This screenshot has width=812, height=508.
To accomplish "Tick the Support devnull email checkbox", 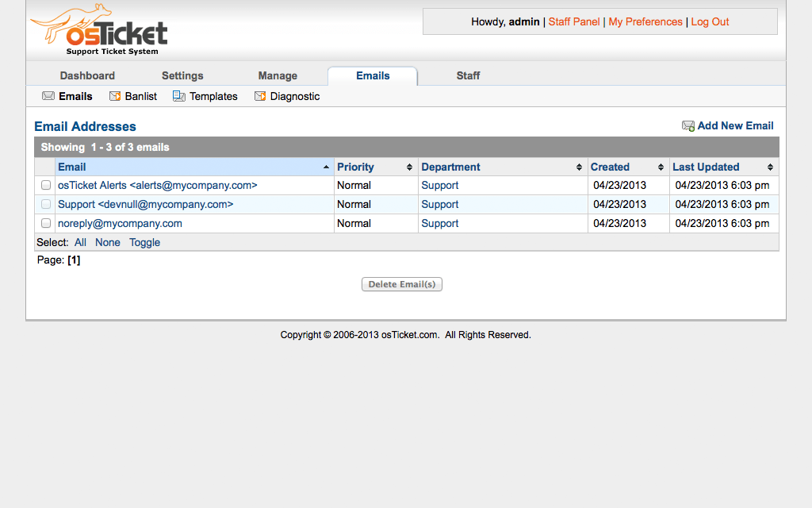I will (46, 204).
